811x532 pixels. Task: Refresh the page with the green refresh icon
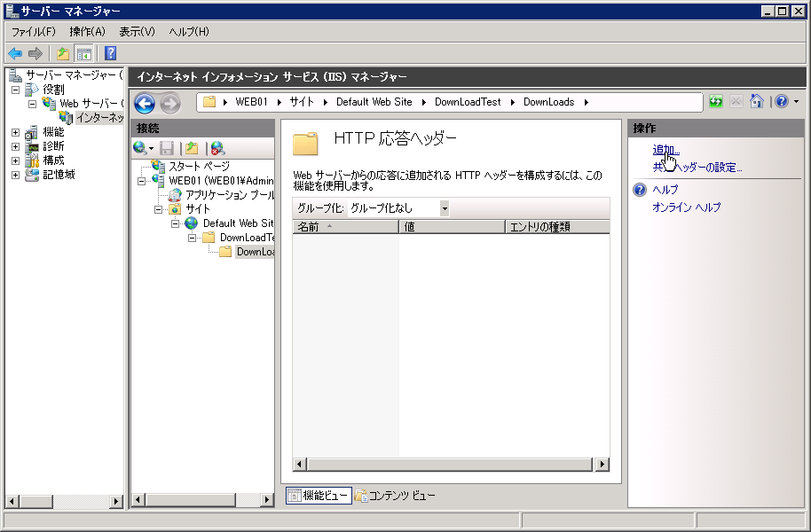click(x=716, y=101)
